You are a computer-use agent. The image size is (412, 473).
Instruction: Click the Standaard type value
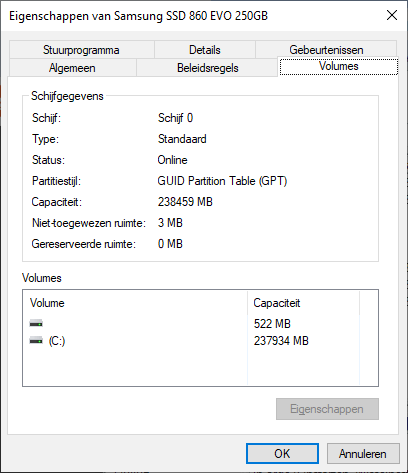point(182,139)
